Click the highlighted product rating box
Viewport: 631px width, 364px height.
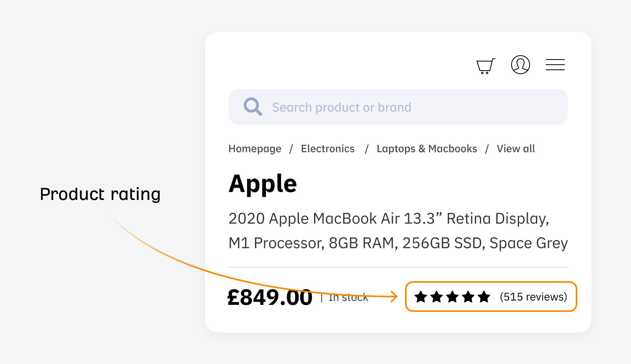(x=491, y=297)
